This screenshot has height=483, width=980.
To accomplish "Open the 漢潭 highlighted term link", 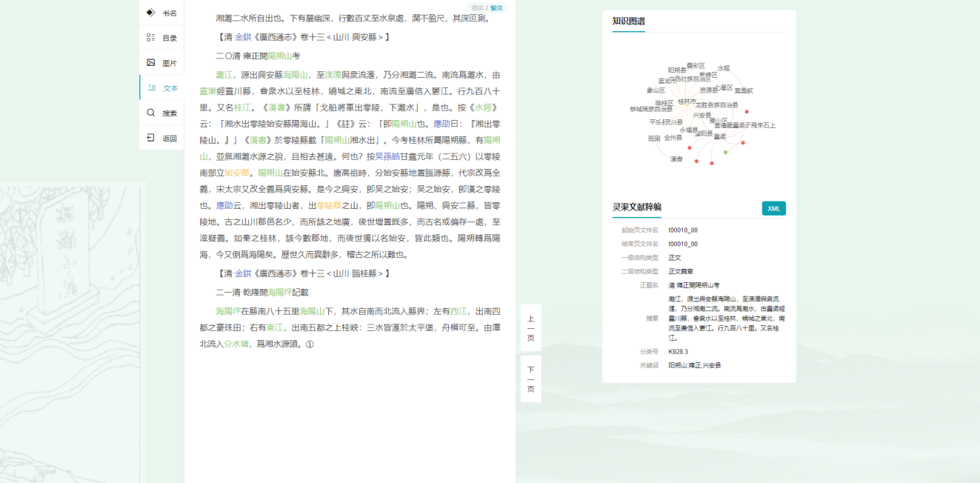I will coord(333,75).
